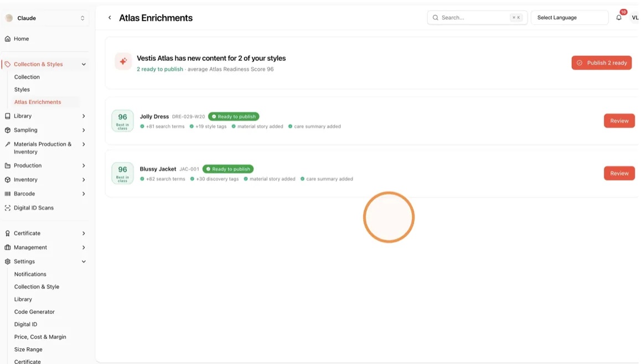Click the Certificate ribbon icon

click(7, 233)
